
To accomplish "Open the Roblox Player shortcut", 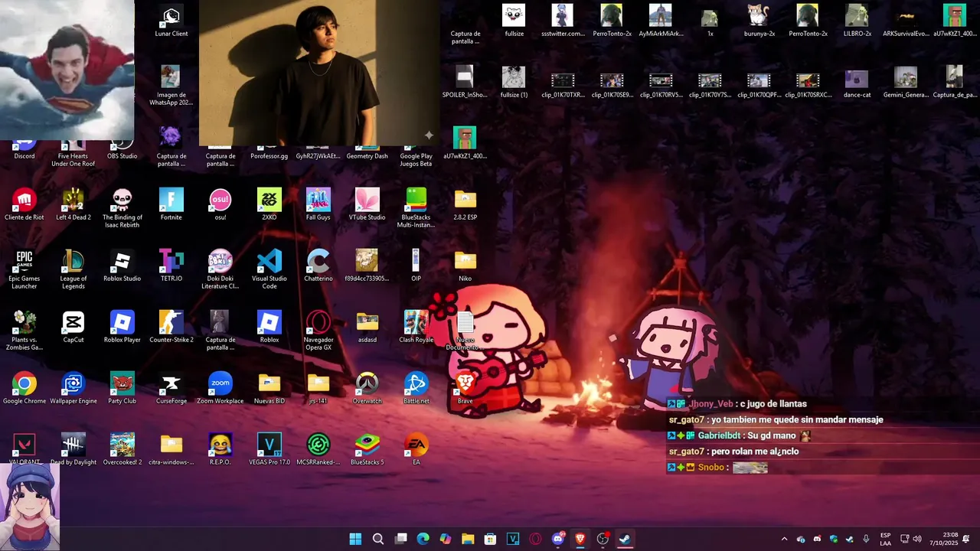I will [x=122, y=328].
